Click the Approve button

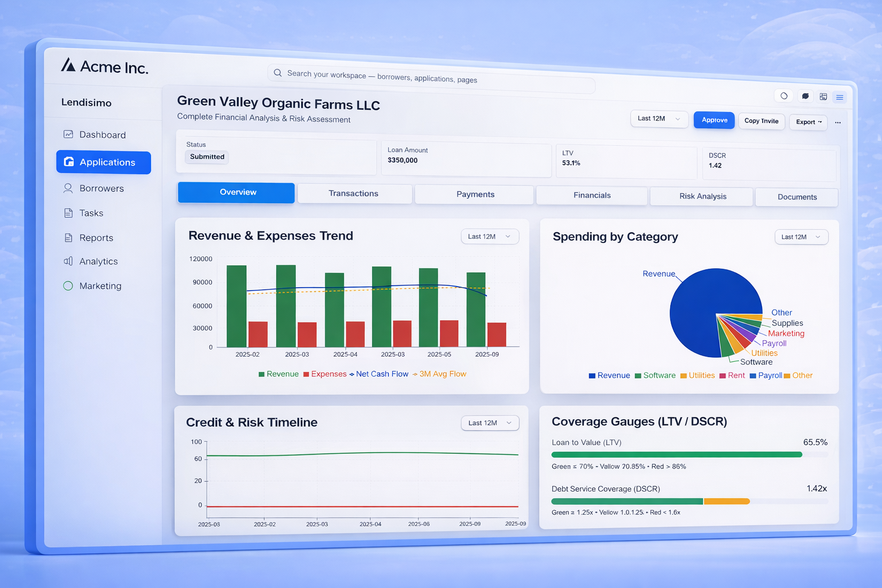coord(714,120)
